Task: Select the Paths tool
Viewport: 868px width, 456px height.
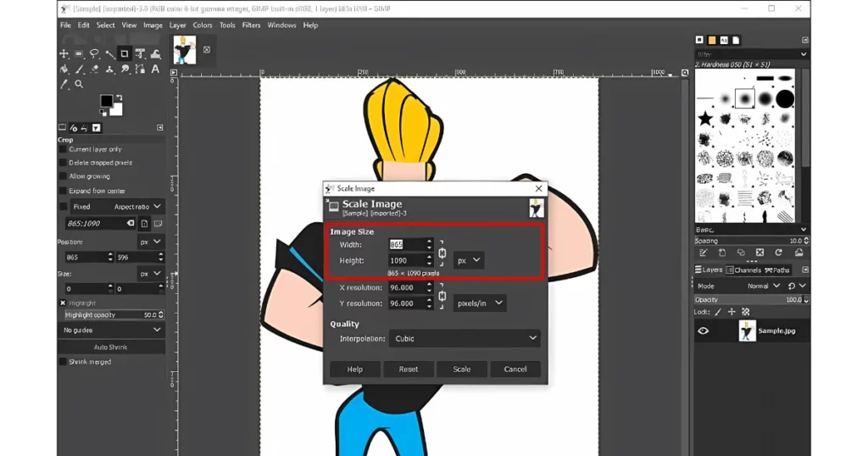Action: point(140,70)
